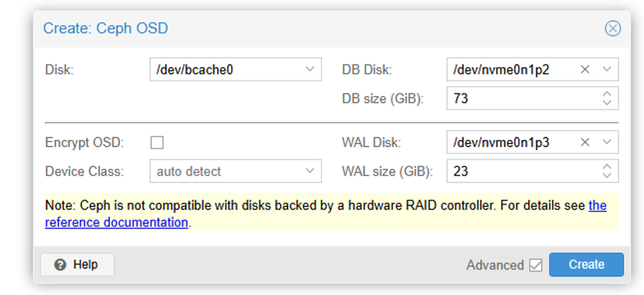Enable the Encrypt OSD checkbox

157,143
